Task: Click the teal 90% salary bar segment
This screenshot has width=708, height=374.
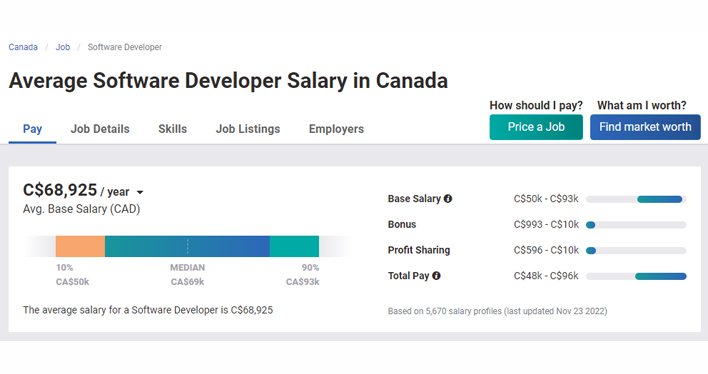Action: tap(294, 246)
